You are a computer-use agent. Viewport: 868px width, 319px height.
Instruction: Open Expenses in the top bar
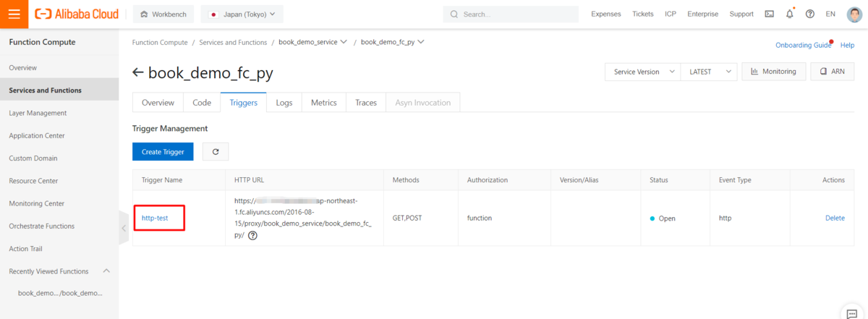click(x=605, y=14)
